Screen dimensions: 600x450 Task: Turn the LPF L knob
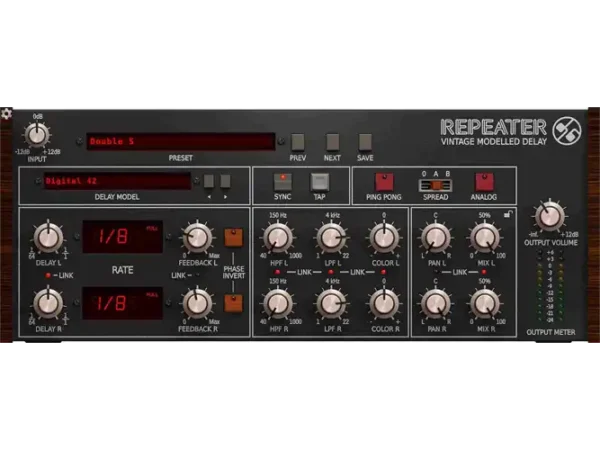[331, 237]
